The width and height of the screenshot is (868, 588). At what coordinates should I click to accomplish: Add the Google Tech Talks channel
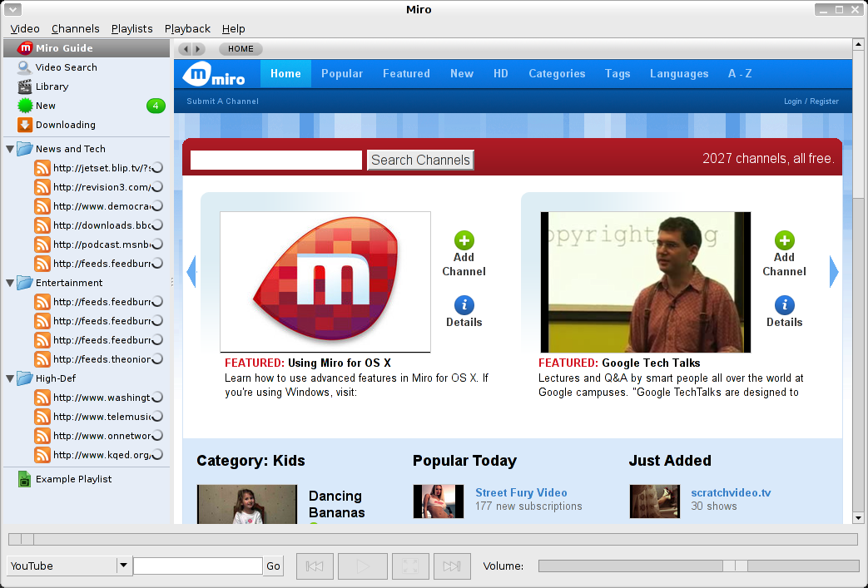point(784,254)
